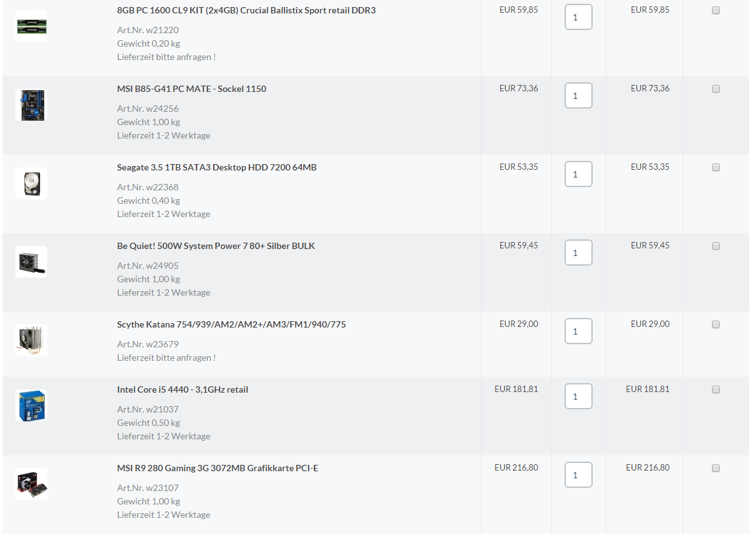This screenshot has width=756, height=537.
Task: Check the box for Seagate 1TB HDD
Action: pyautogui.click(x=716, y=167)
